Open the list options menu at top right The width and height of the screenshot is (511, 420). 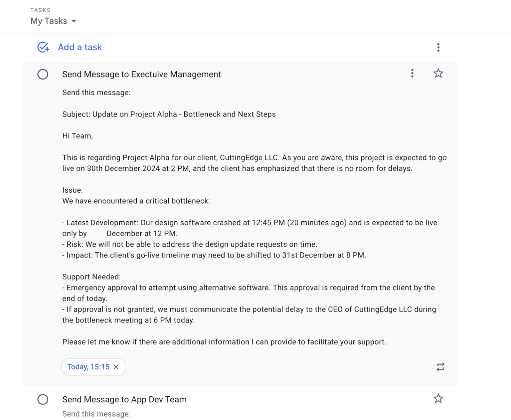[438, 47]
